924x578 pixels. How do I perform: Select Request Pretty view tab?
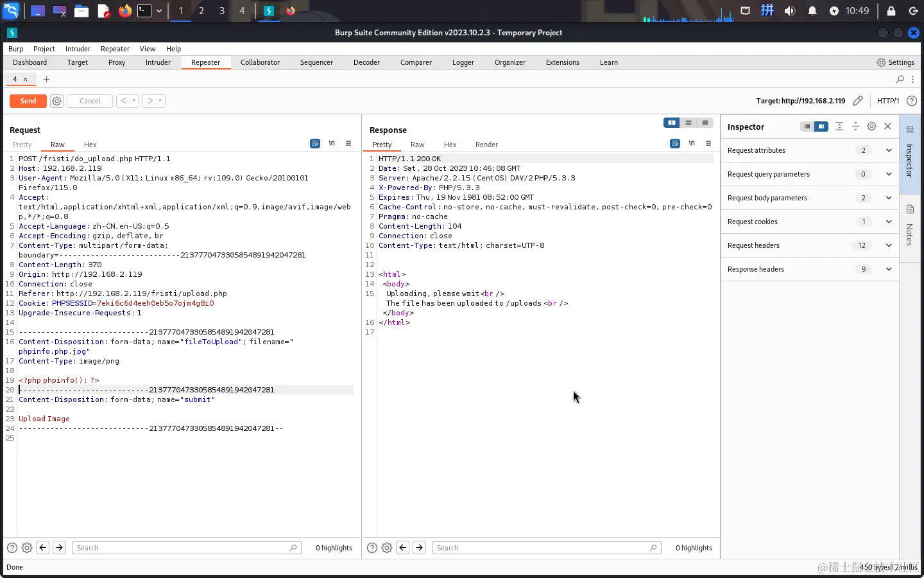pos(22,144)
